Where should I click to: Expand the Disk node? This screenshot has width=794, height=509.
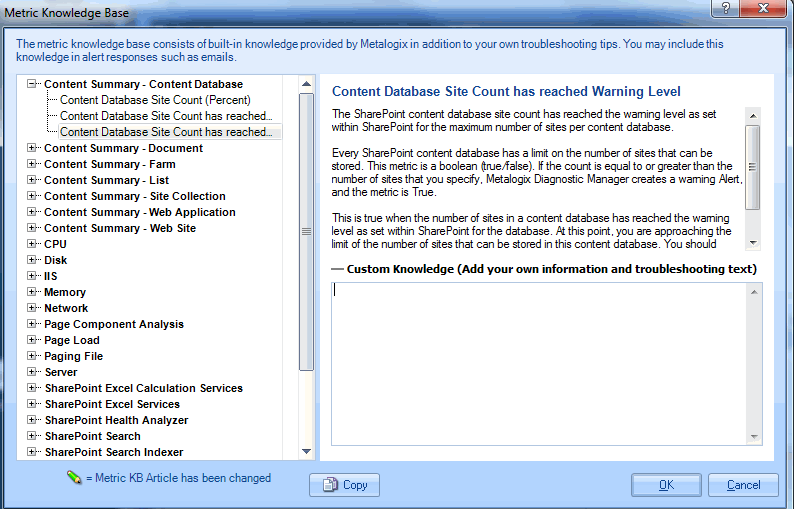[x=31, y=260]
